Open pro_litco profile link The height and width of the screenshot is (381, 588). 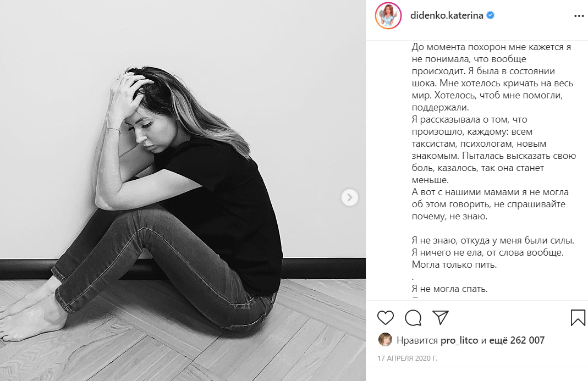pos(459,340)
